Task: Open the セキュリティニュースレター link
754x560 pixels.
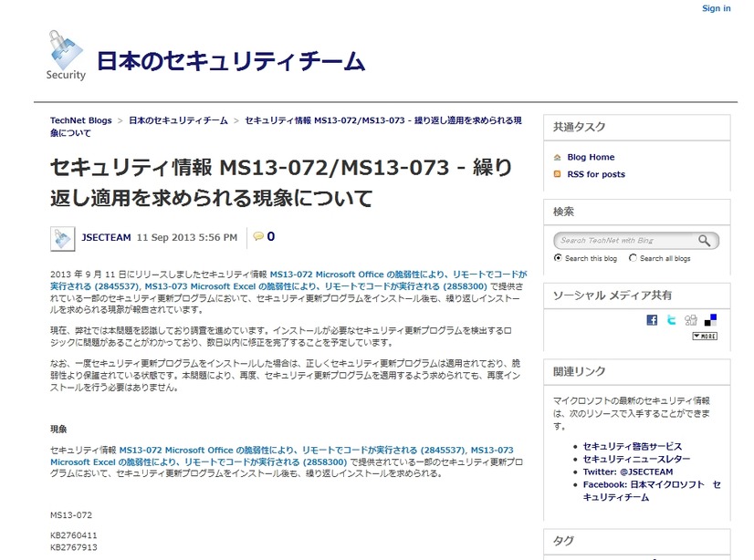Action: [636, 459]
